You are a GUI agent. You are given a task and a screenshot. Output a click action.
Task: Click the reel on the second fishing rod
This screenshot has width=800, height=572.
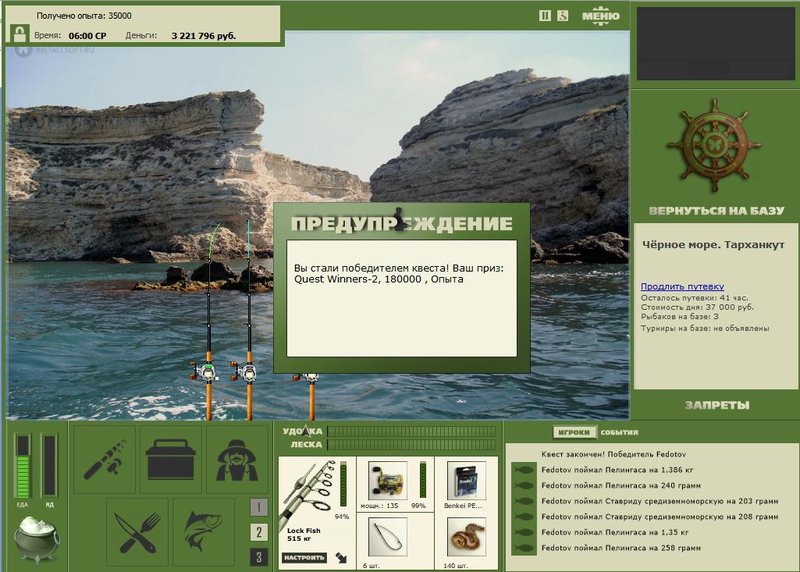pos(246,372)
